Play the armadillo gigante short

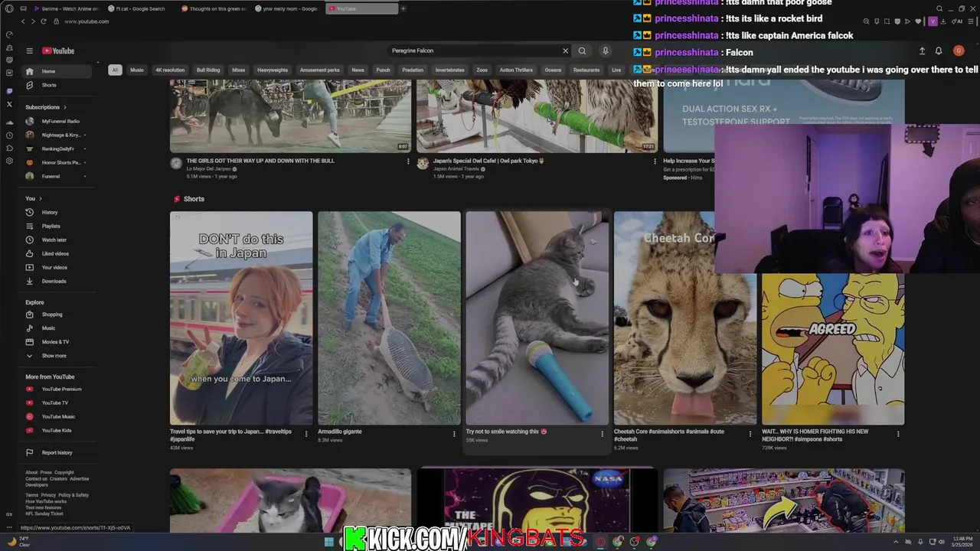[x=389, y=318]
